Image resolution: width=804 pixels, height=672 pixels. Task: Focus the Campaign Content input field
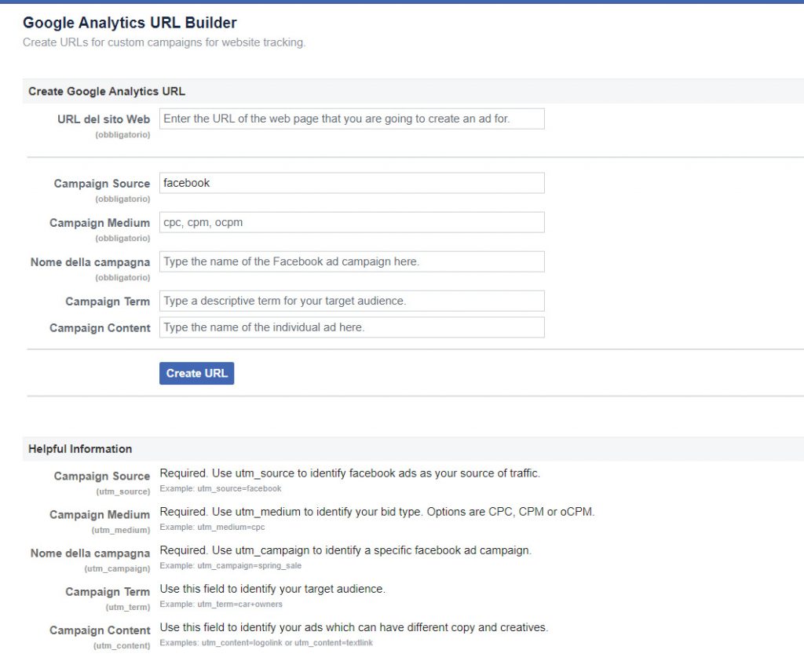pyautogui.click(x=352, y=327)
